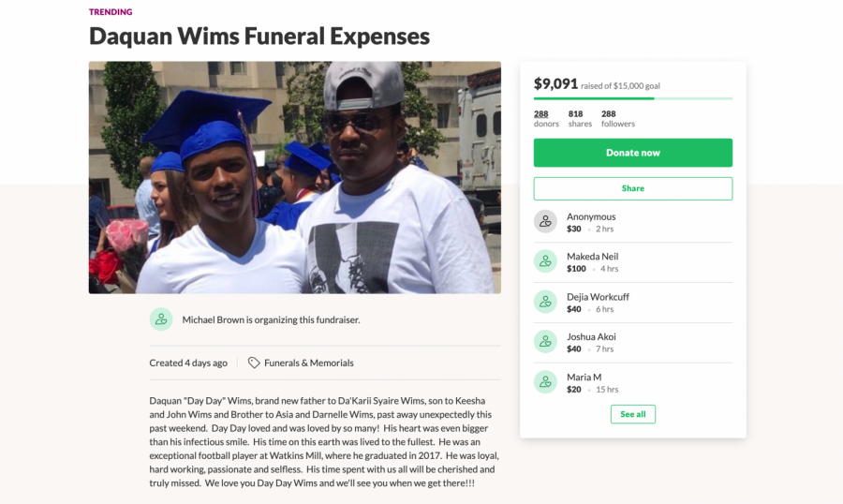
Task: Click Maria M's donor avatar icon
Action: click(545, 382)
